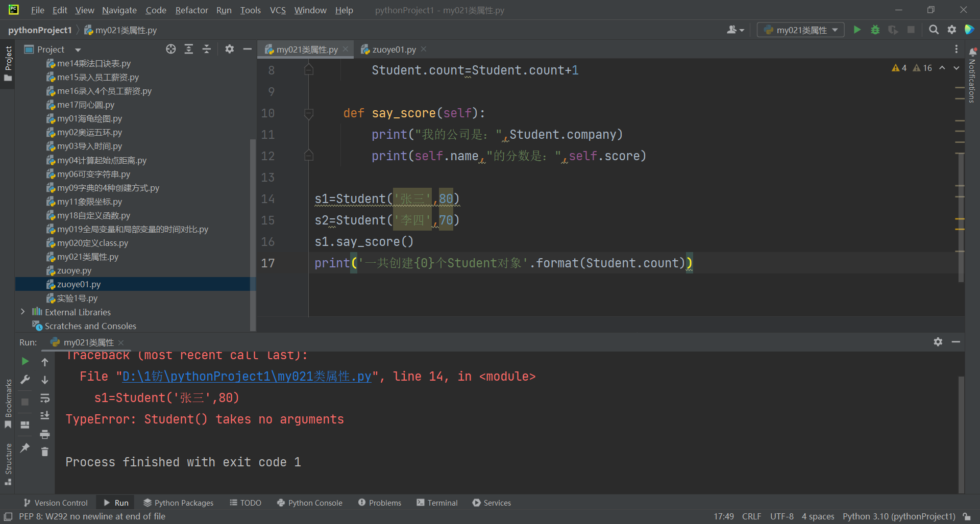Screen dimensions: 980x524
Task: Close the my021类属性 Run tab
Action: coord(121,342)
